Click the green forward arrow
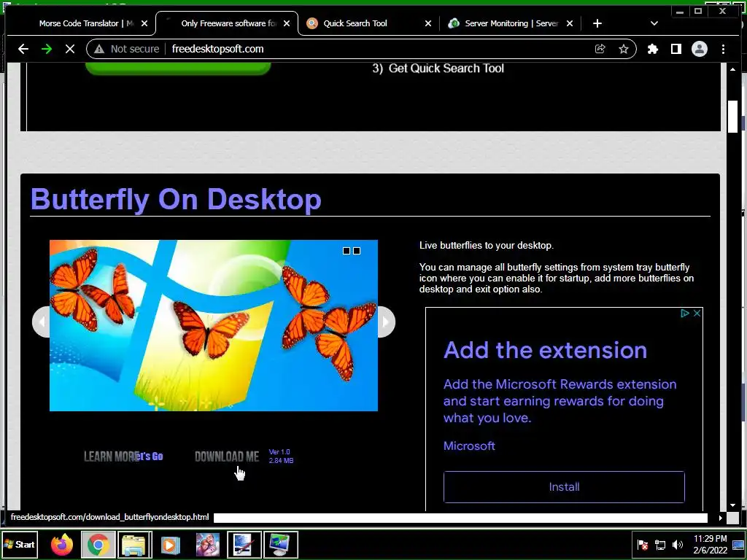747x560 pixels. 47,49
